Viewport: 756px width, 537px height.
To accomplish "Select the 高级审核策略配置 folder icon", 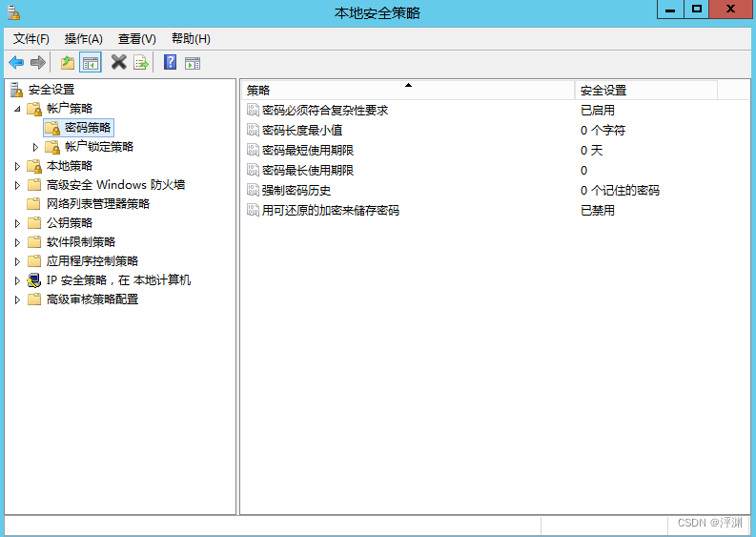I will tap(33, 299).
